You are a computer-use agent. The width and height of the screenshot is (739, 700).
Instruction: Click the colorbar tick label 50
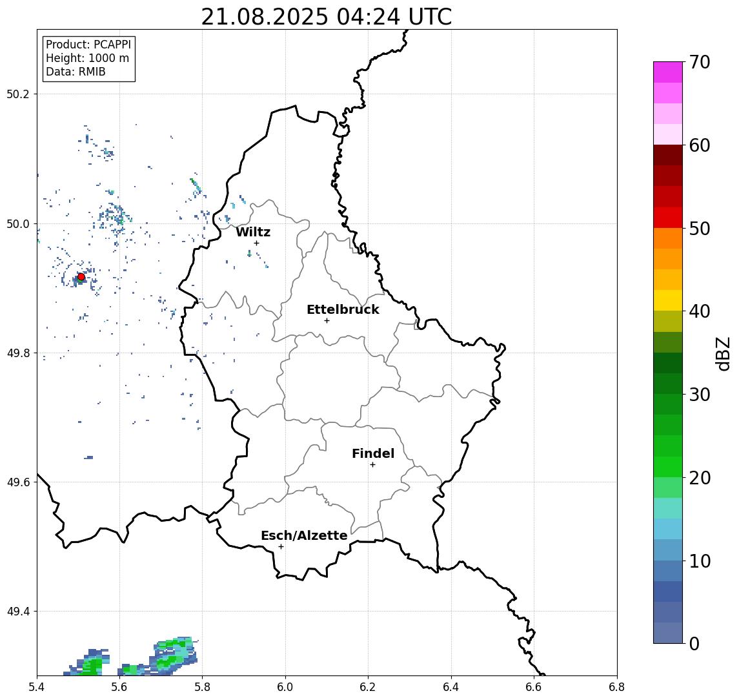pos(700,229)
